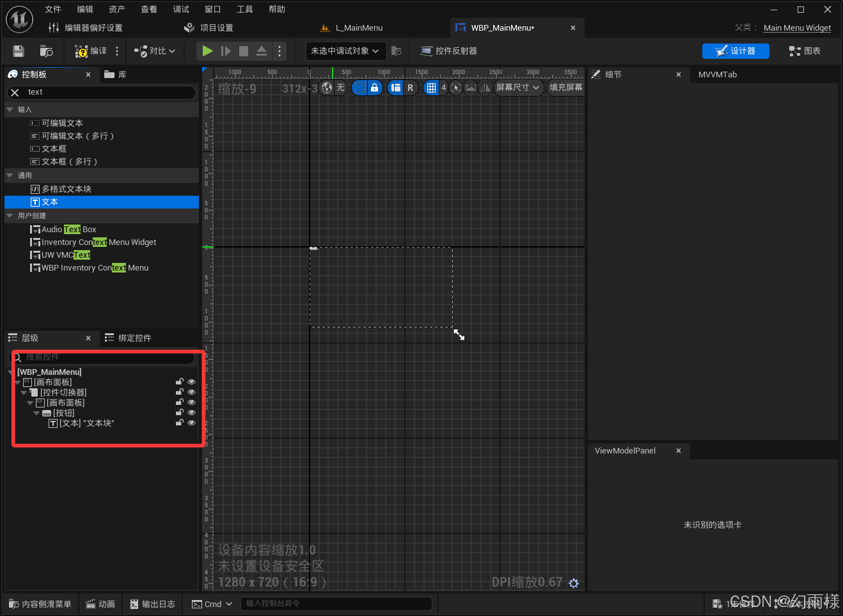Open the 资产 menu
This screenshot has width=843, height=616.
pos(117,10)
